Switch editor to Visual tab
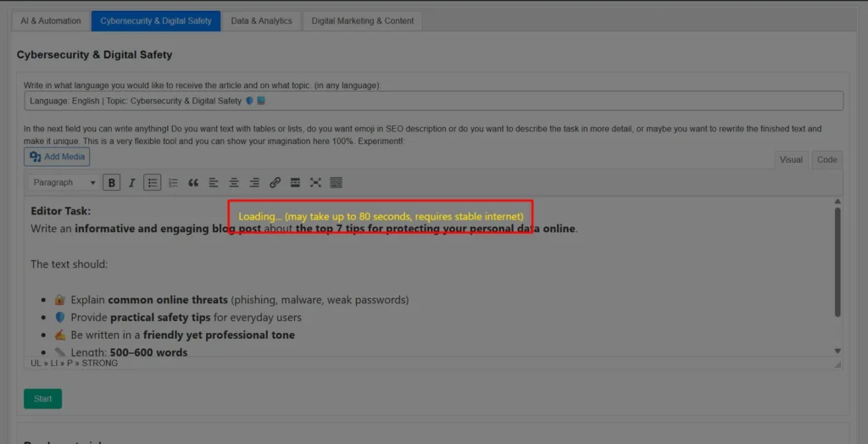Screen dimensions: 868x444 [791, 160]
